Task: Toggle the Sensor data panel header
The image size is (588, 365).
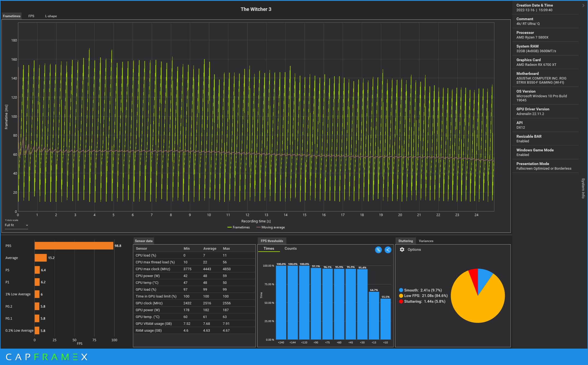Action: coord(145,240)
